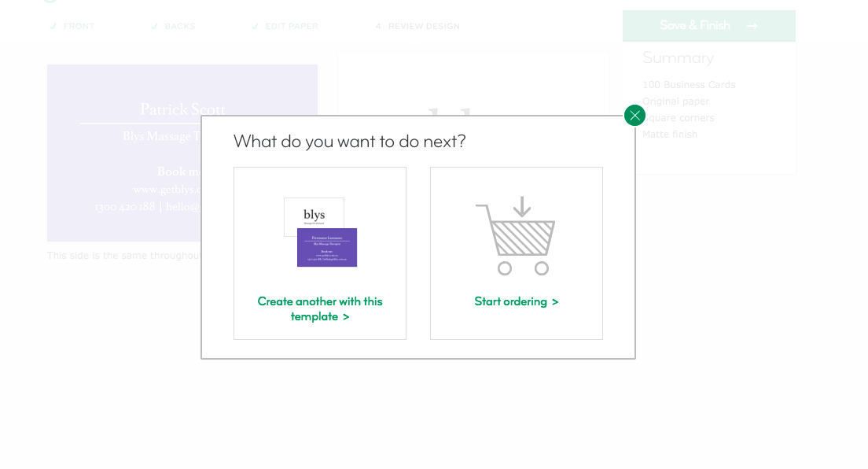Click the checkmark icon beside Edit Paper
The height and width of the screenshot is (469, 868).
click(x=256, y=26)
